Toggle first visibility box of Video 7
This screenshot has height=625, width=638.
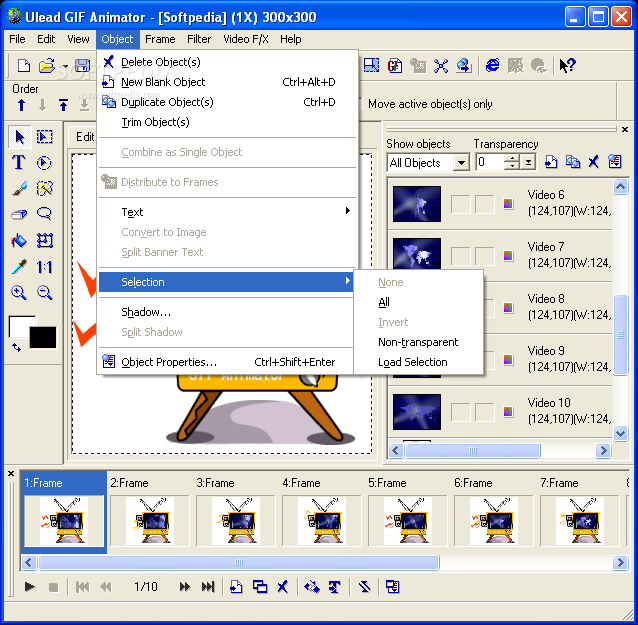pos(461,256)
